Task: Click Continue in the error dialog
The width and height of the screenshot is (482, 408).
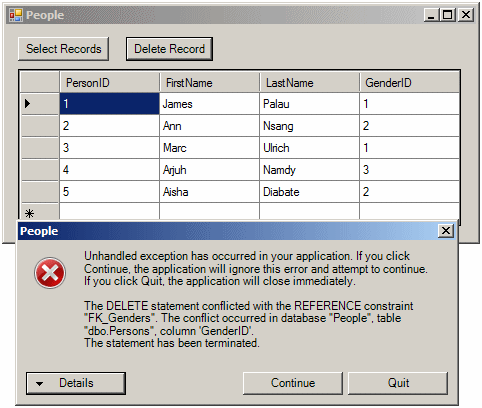Action: pyautogui.click(x=293, y=383)
